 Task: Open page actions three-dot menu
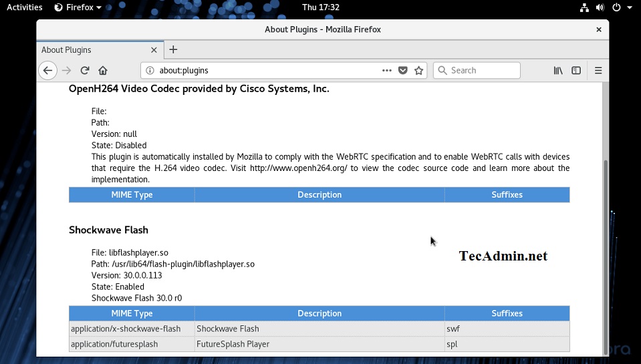387,70
